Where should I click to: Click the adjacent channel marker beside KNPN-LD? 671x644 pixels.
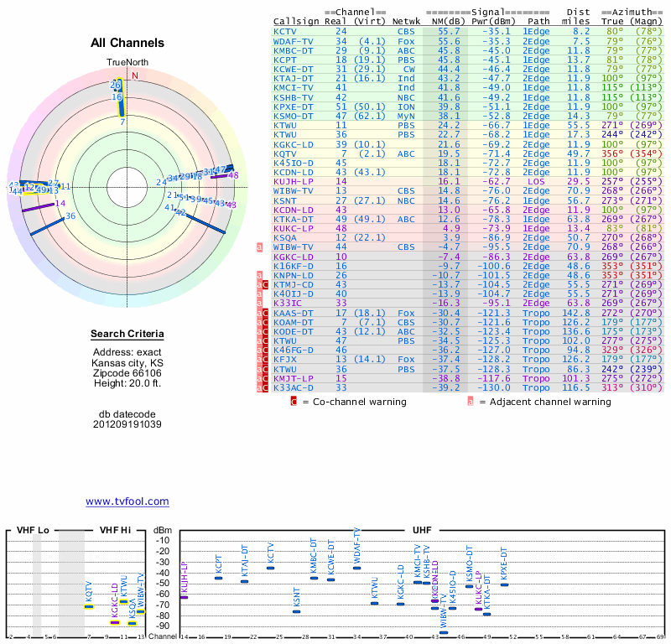259,275
